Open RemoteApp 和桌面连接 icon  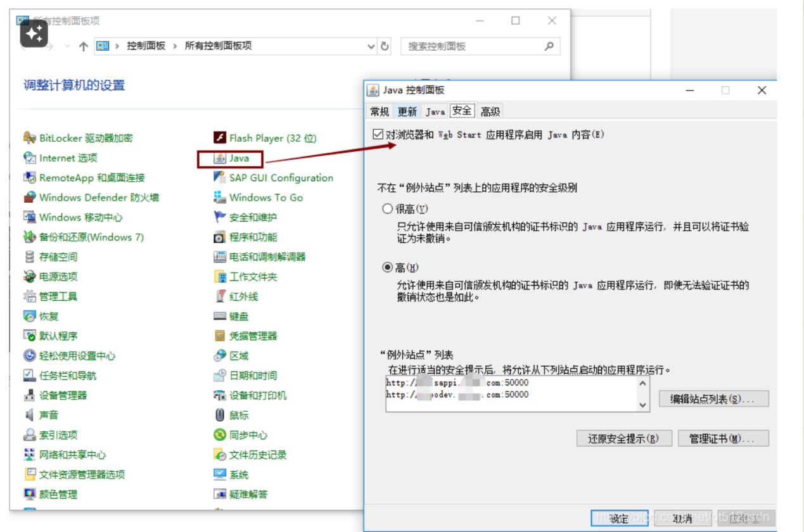coord(29,177)
